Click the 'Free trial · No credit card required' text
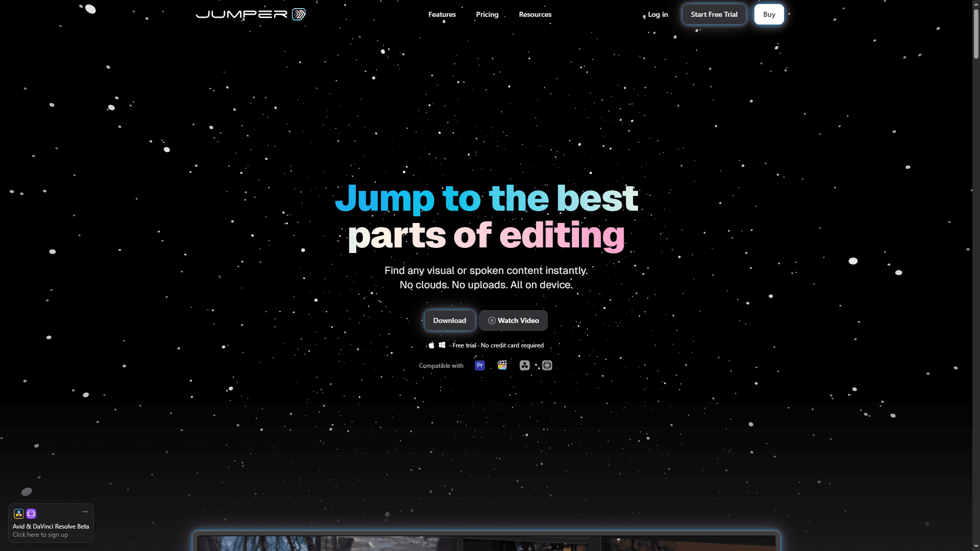 pos(498,345)
